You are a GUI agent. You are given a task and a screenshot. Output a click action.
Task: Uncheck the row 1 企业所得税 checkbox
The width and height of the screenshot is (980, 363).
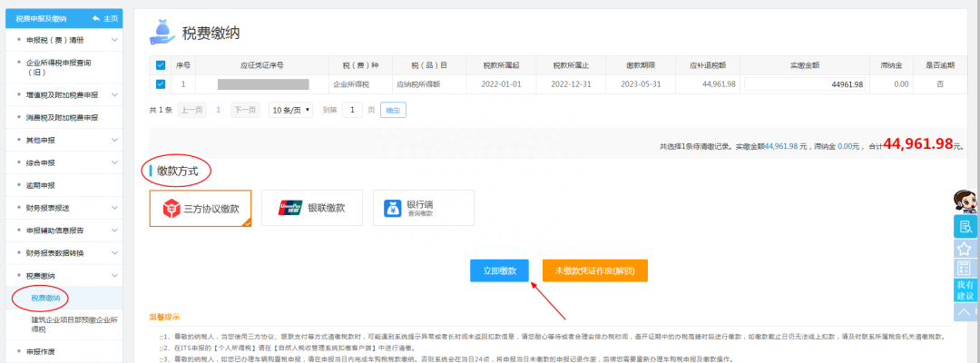[161, 84]
